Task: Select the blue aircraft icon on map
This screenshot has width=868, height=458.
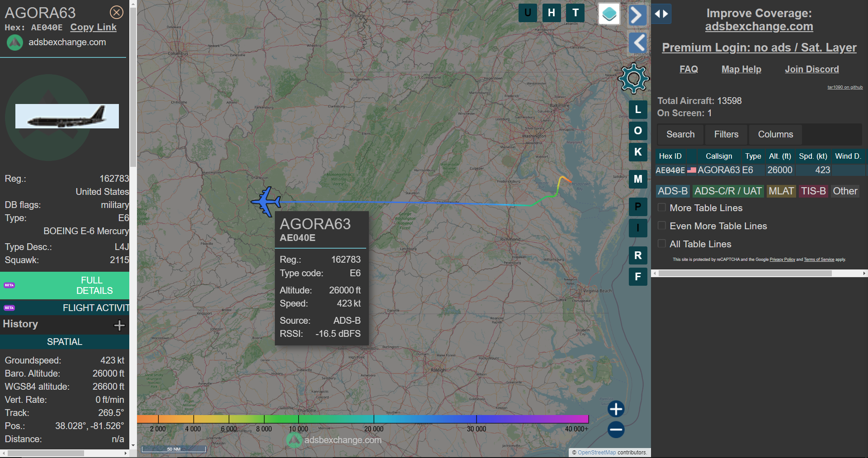Action: [266, 202]
